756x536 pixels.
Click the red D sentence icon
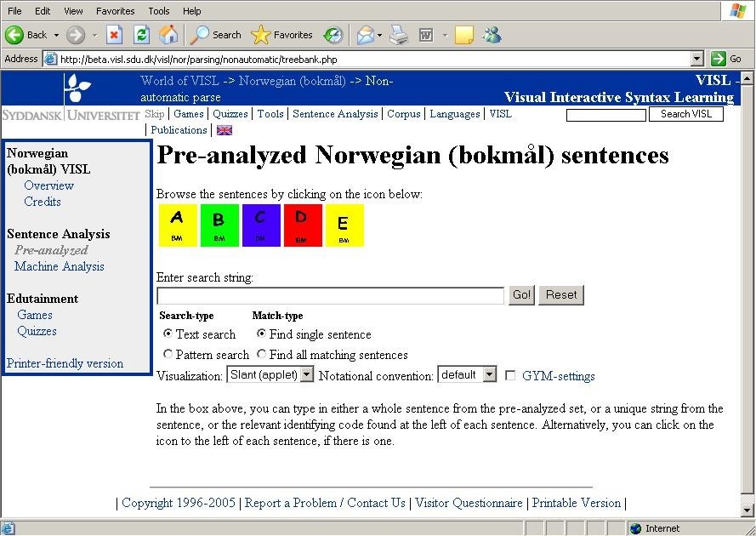coord(302,225)
